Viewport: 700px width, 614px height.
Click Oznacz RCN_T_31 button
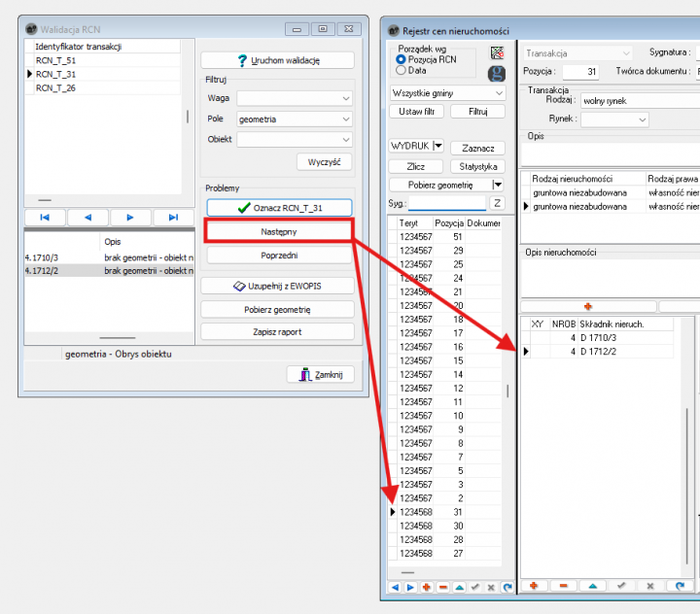(x=279, y=208)
